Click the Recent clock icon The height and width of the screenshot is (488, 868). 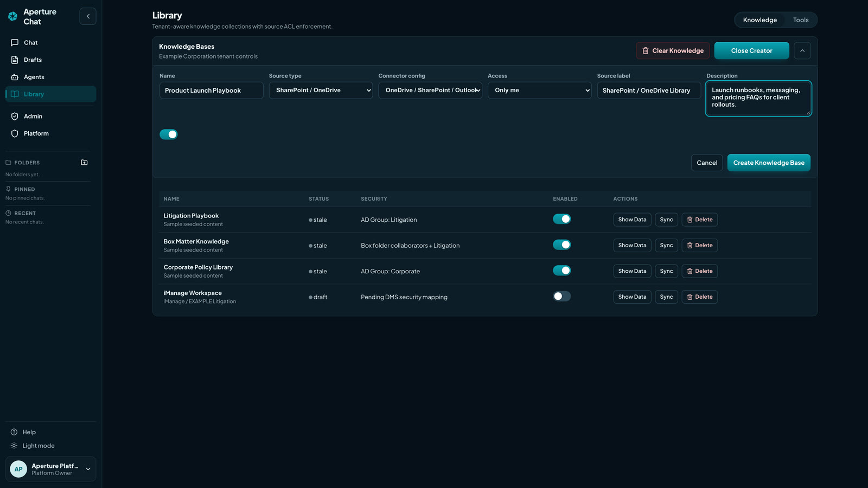click(x=8, y=213)
